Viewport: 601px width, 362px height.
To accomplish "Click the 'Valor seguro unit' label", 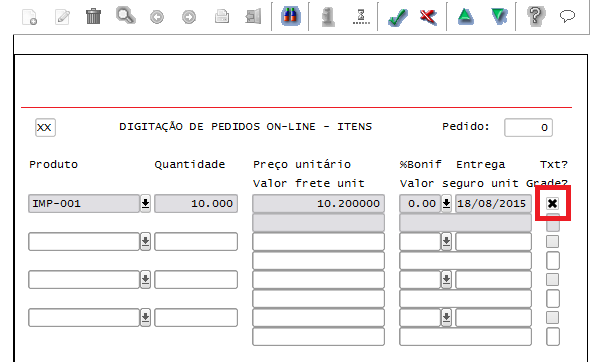I will tap(461, 183).
